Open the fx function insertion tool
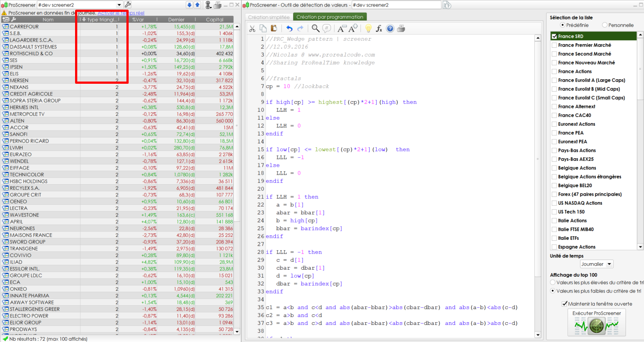The image size is (644, 342). pyautogui.click(x=379, y=28)
